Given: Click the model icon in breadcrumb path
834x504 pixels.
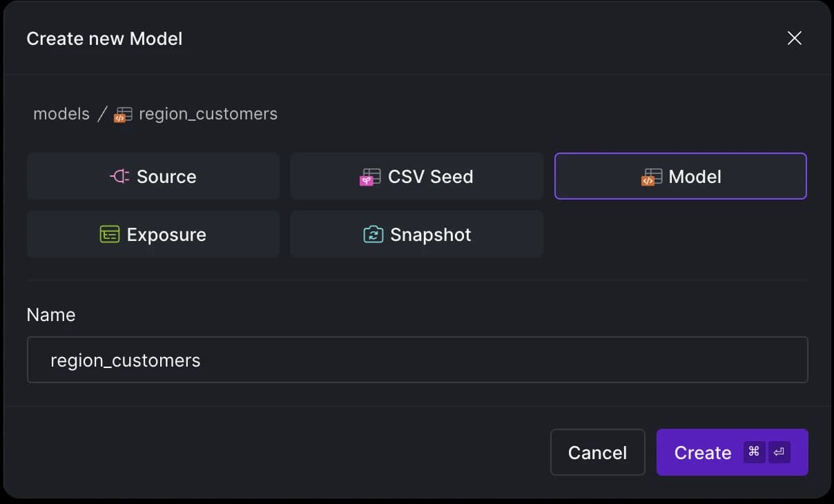Looking at the screenshot, I should point(124,115).
